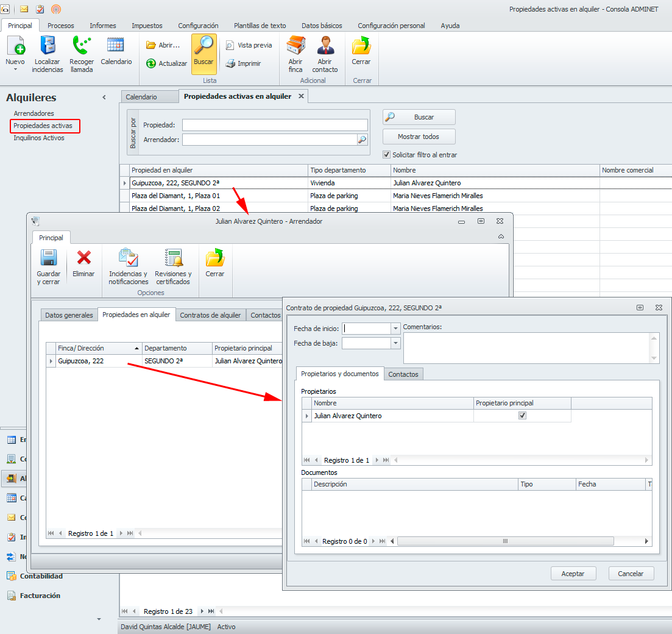672x634 pixels.
Task: Click the Mostrar todos button
Action: [419, 137]
